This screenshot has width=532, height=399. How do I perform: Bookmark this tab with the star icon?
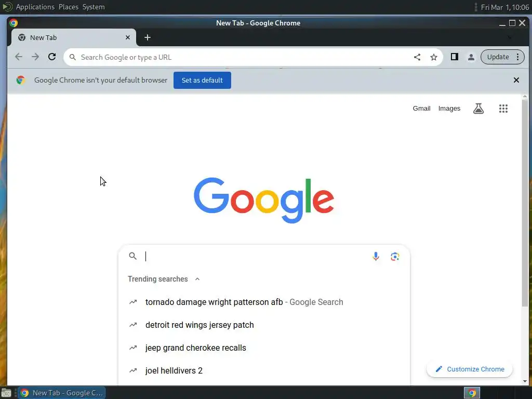(434, 57)
